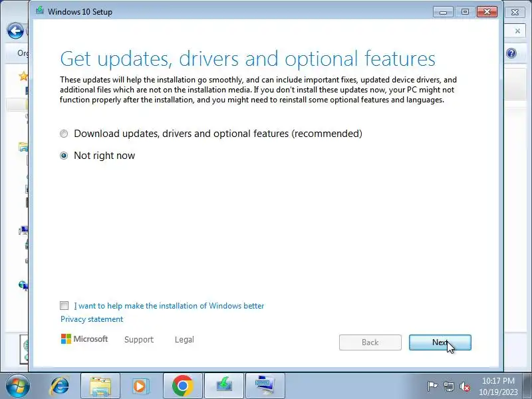Viewport: 532px width, 399px height.
Task: Launch Internet Explorer from taskbar
Action: [x=60, y=386]
